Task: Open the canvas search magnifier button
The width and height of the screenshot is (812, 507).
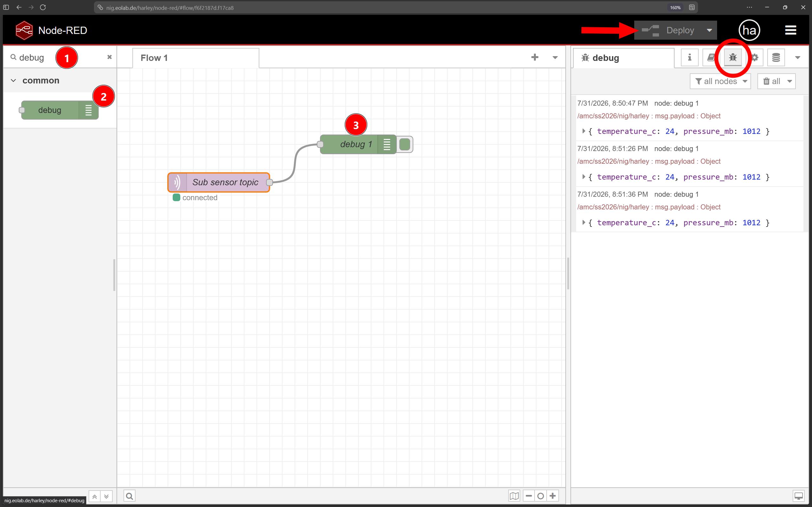Action: (x=130, y=496)
